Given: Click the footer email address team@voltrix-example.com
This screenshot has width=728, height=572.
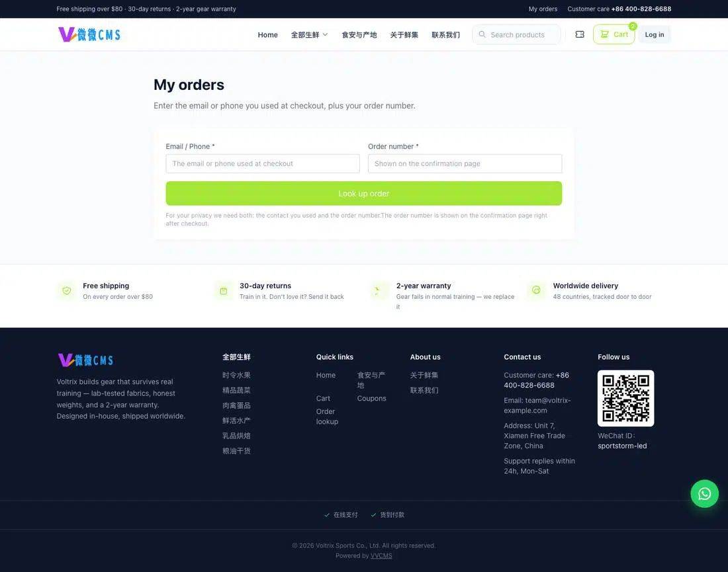Looking at the screenshot, I should 537,405.
